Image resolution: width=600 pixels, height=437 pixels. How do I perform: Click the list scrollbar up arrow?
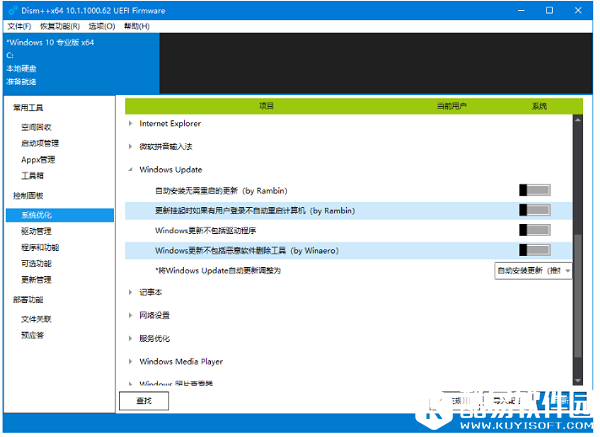pyautogui.click(x=578, y=120)
